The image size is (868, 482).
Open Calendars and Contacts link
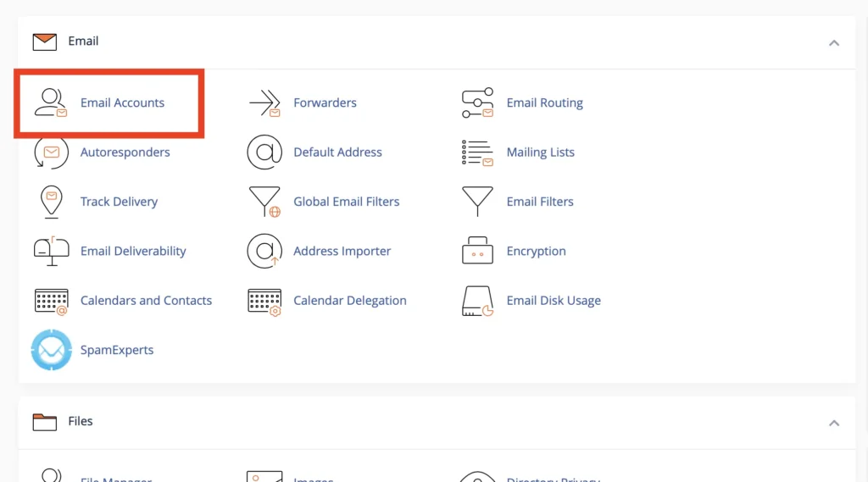pyautogui.click(x=146, y=301)
